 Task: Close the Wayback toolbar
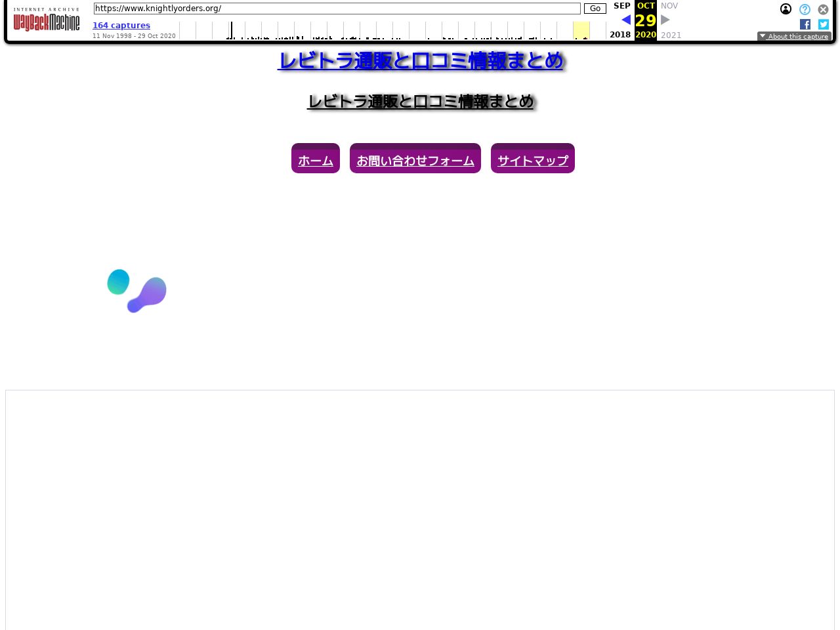click(x=823, y=9)
